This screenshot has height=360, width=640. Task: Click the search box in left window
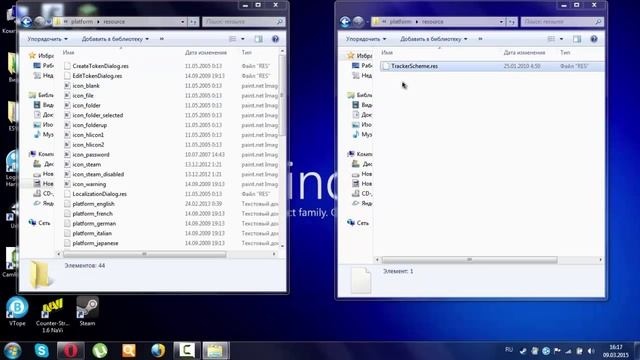pos(243,22)
